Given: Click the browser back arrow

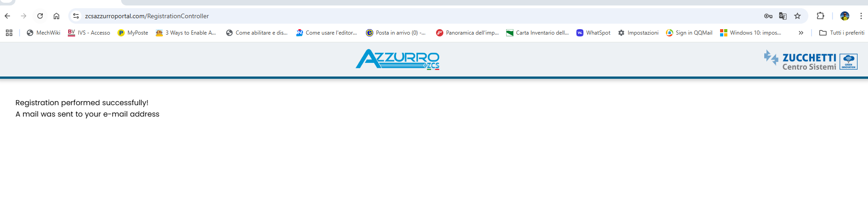Looking at the screenshot, I should click(x=7, y=16).
